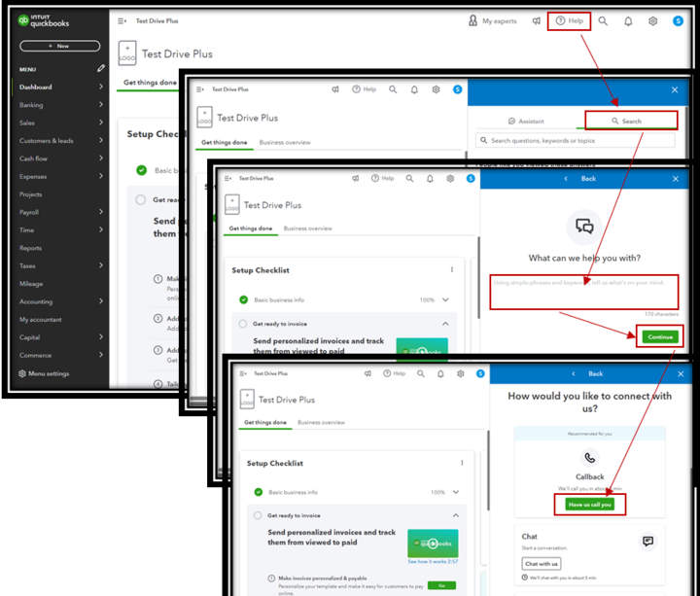This screenshot has width=700, height=596.
Task: Click vertical scrollbar in front 'connect with us' window
Action: click(x=488, y=471)
